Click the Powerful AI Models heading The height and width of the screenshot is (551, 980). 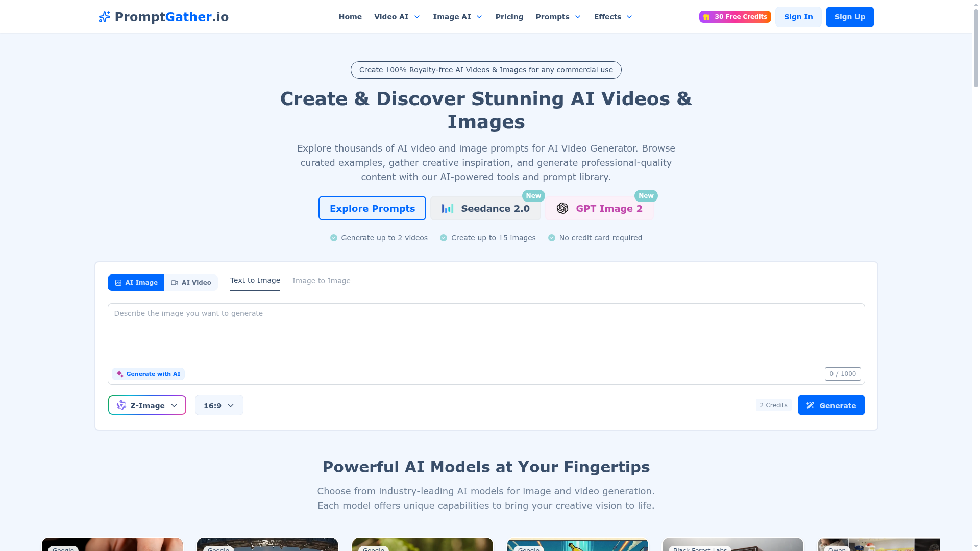[486, 467]
